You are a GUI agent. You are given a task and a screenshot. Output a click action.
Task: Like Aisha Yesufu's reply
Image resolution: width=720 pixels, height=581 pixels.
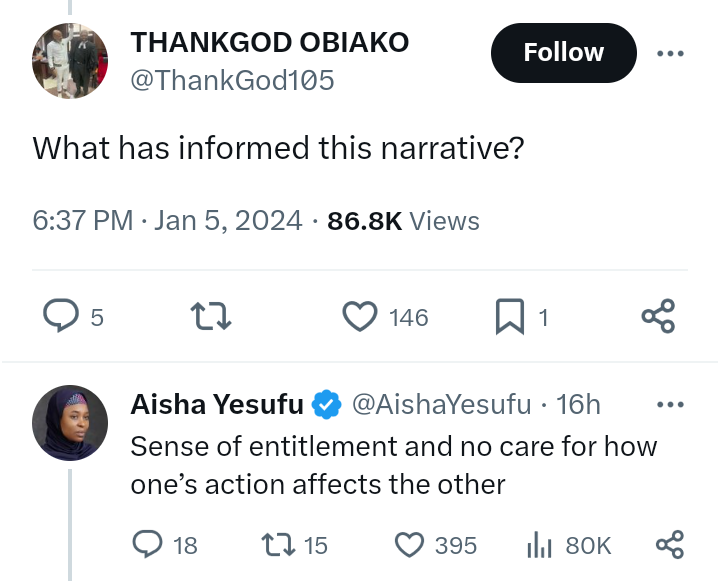click(410, 544)
